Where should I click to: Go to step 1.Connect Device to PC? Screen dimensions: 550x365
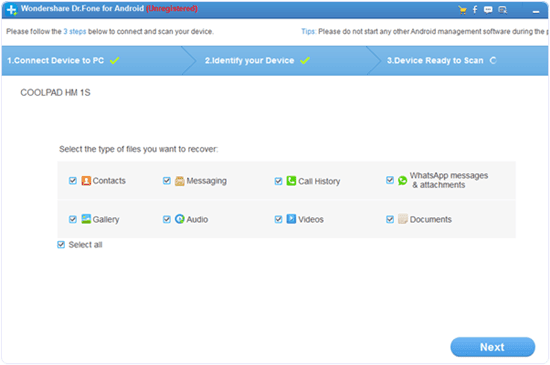coord(93,61)
